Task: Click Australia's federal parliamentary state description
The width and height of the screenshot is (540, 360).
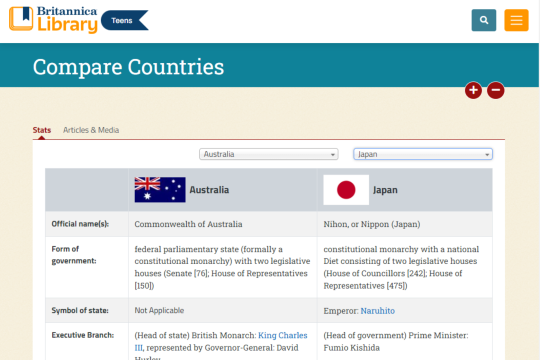Action: 222,267
